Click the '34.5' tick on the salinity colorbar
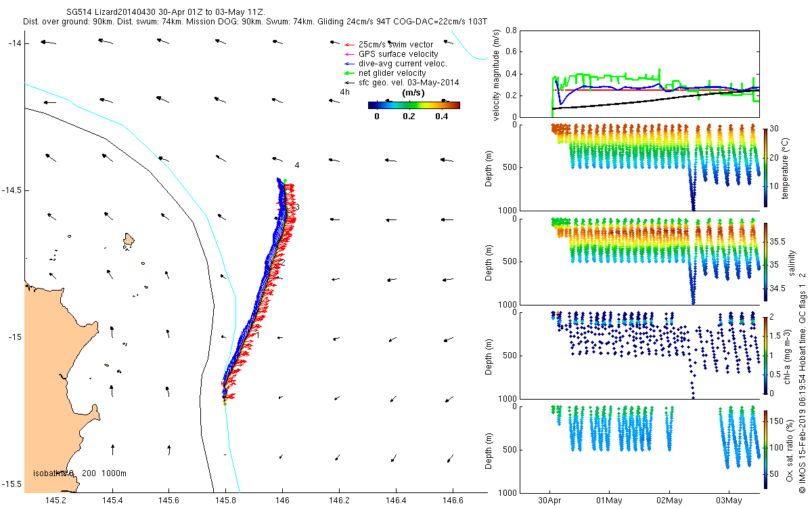The image size is (812, 508). [778, 289]
